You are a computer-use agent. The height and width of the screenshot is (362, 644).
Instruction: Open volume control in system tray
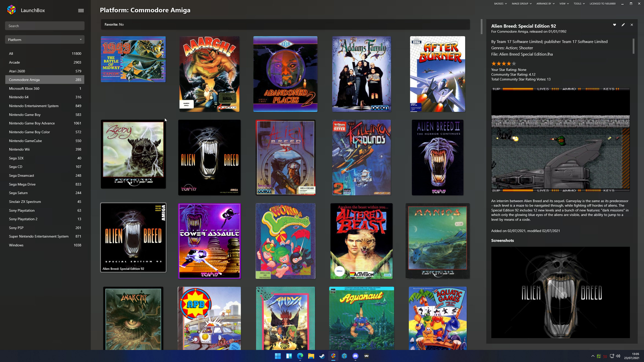tap(618, 356)
